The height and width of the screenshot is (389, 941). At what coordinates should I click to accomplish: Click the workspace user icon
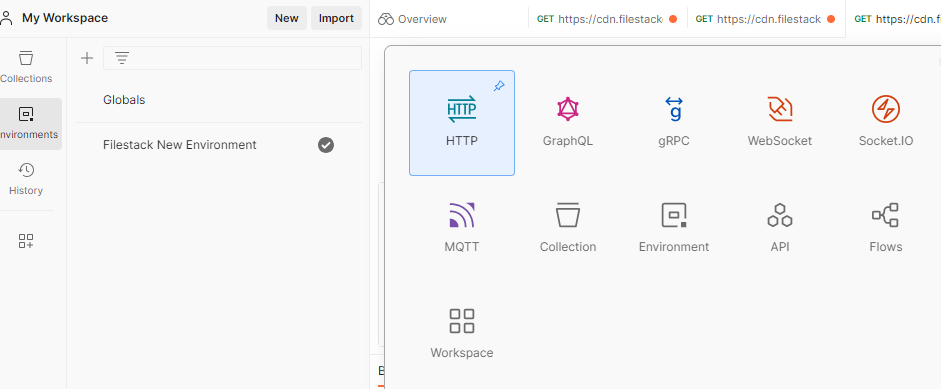tap(7, 18)
